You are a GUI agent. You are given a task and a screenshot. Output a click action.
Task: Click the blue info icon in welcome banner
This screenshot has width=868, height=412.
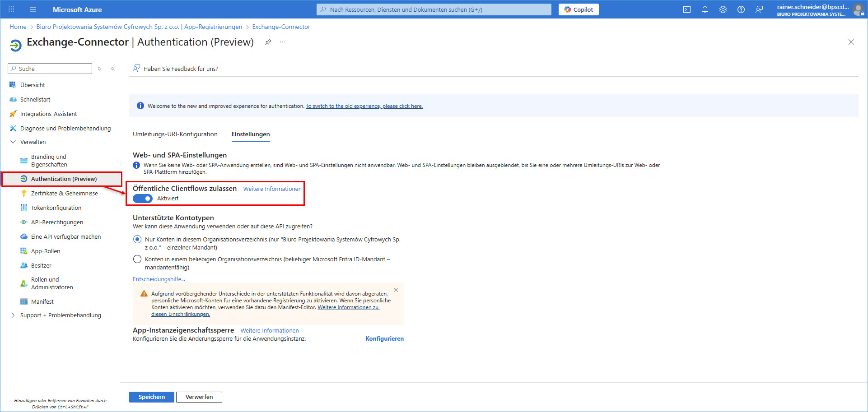[x=140, y=106]
